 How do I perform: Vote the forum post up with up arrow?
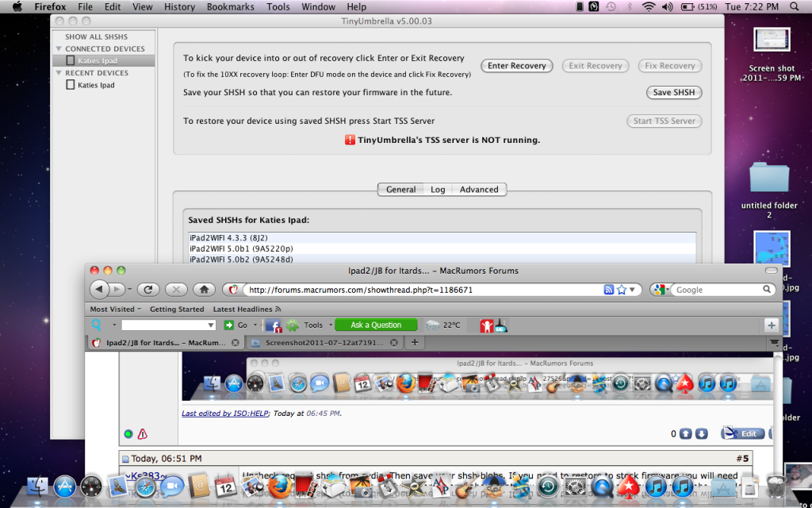686,434
